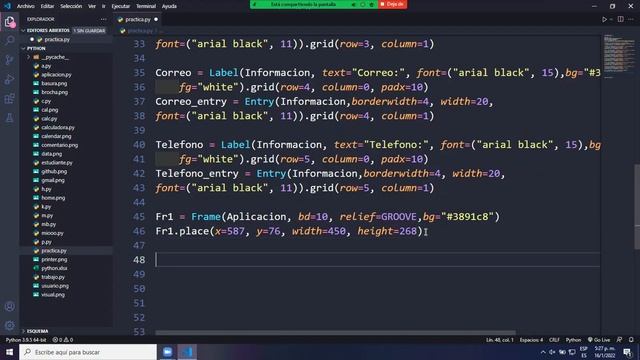Viewport: 640px width, 360px height.
Task: Open the Ver menu
Action: click(x=92, y=6)
